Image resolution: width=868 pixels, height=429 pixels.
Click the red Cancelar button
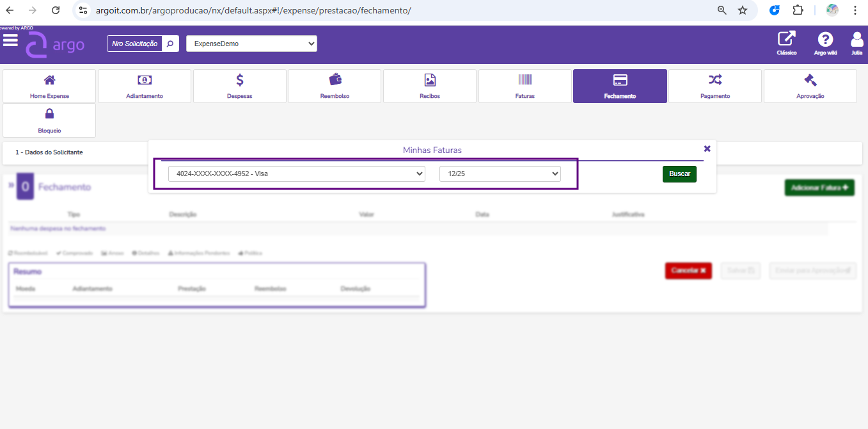tap(688, 271)
